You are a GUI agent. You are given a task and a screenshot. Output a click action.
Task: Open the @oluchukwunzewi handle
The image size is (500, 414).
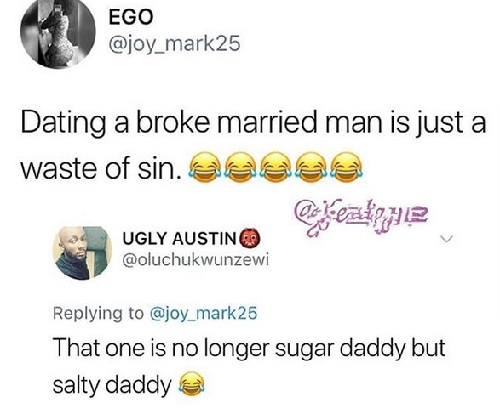click(x=196, y=260)
